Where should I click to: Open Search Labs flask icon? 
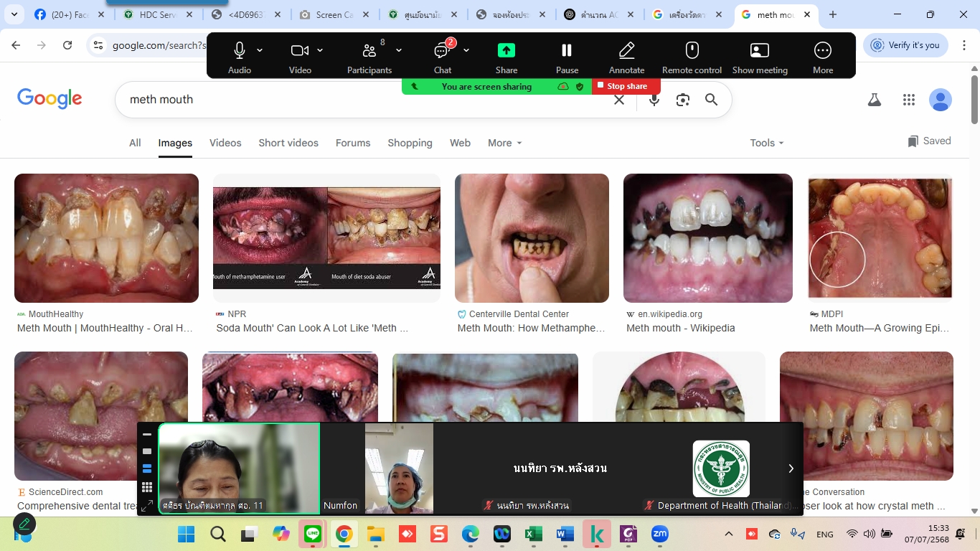point(874,100)
